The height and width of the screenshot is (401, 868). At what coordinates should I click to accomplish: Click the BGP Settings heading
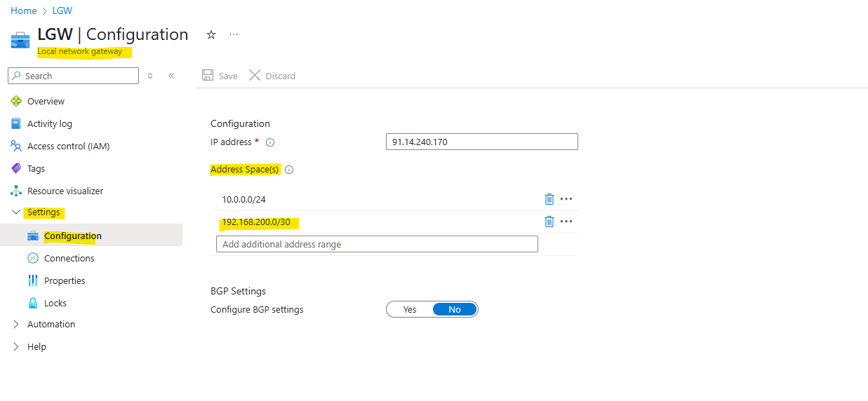click(239, 291)
